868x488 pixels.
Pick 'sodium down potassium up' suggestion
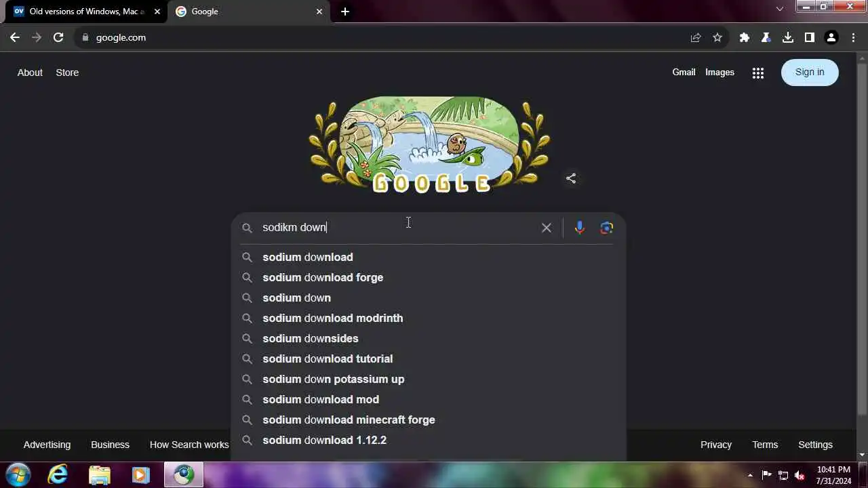click(x=428, y=379)
